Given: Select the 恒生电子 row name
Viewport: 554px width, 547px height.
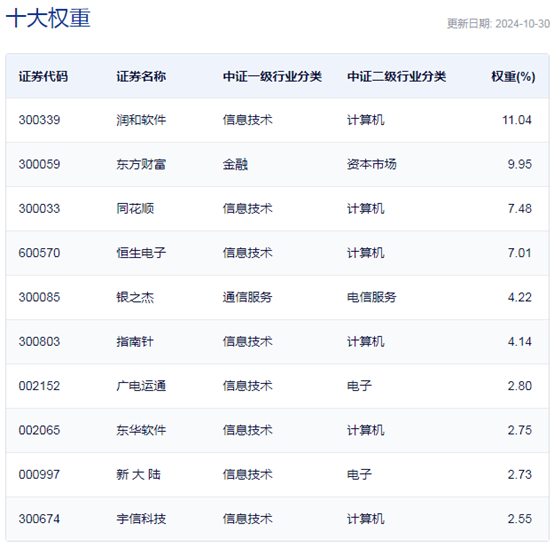Looking at the screenshot, I should click(x=141, y=253).
